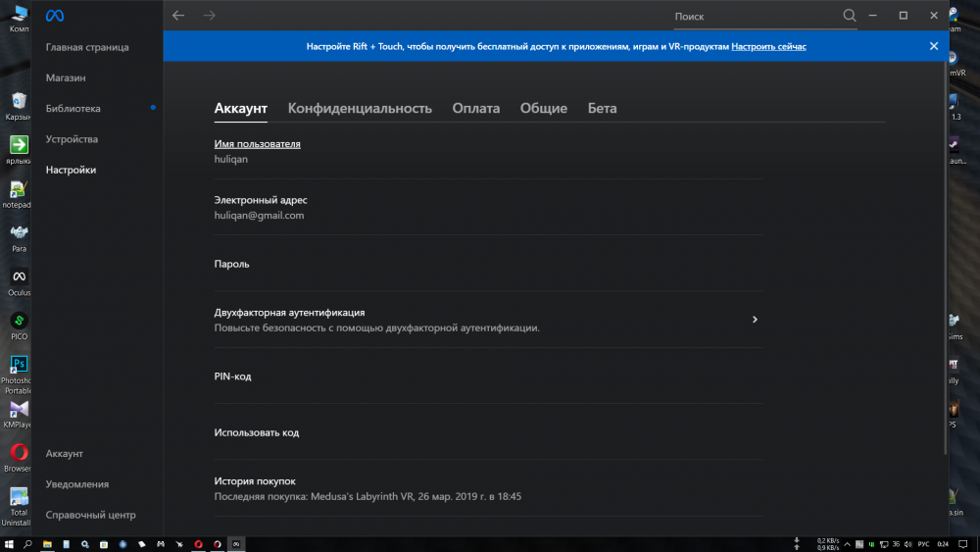
Task: Switch to the Аккаунт settings tab
Action: click(241, 108)
